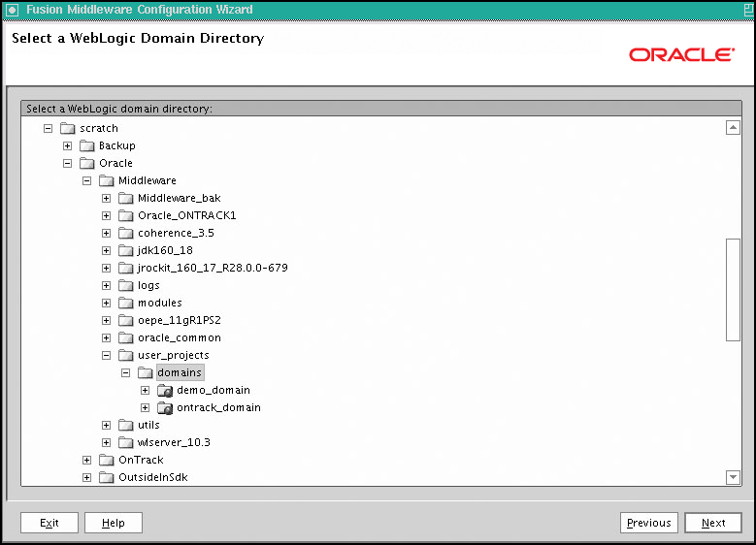The height and width of the screenshot is (545, 756).
Task: Select the user_projects label
Action: tap(173, 355)
